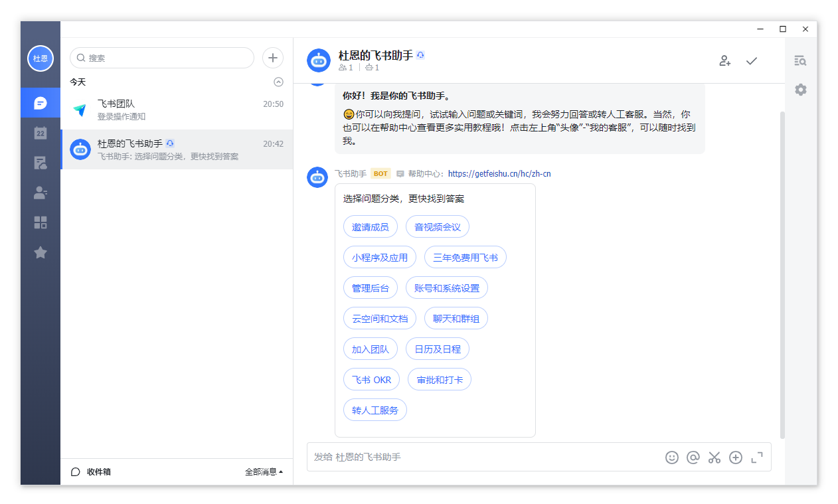
Task: Choose the 聊天和群组 category
Action: [x=456, y=319]
